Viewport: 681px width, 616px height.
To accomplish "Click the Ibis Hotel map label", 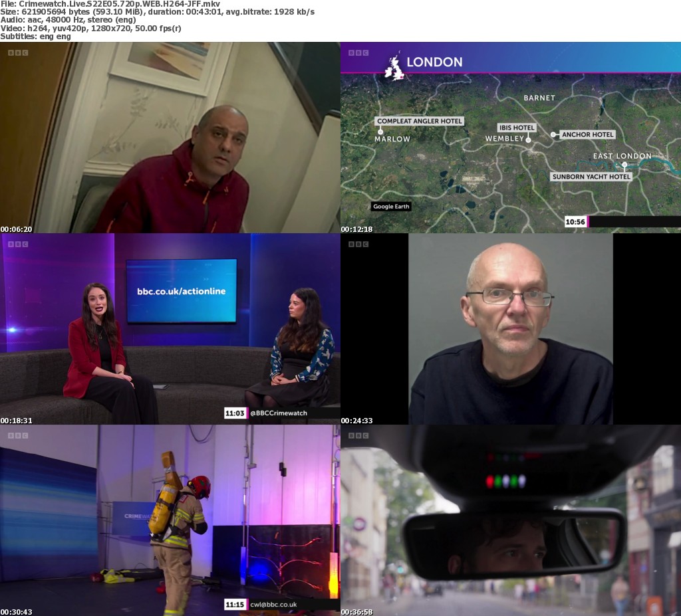I will pos(517,128).
